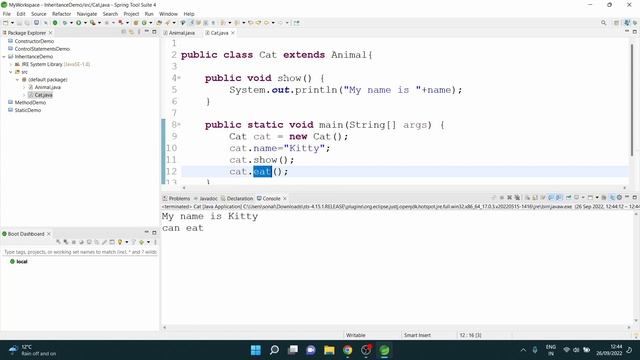Viewport: 640px width, 360px height.
Task: Open Google Chrome from the taskbar
Action: point(347,350)
